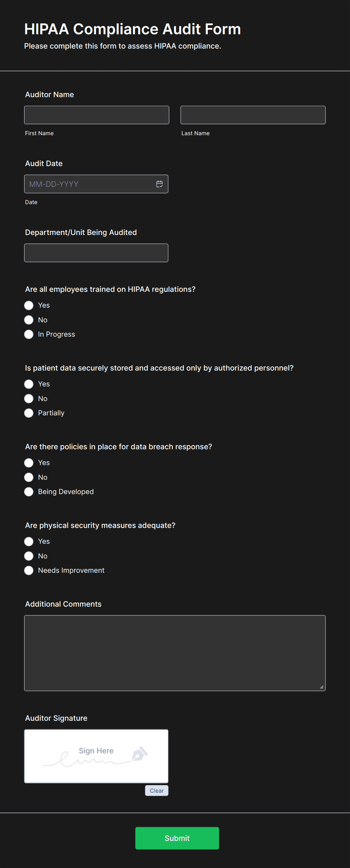Select 'Being Developed' for data breach policies
The width and height of the screenshot is (350, 868).
[29, 491]
